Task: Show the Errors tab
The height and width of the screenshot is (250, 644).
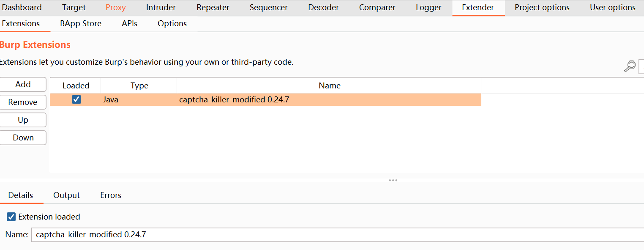Action: pos(111,195)
